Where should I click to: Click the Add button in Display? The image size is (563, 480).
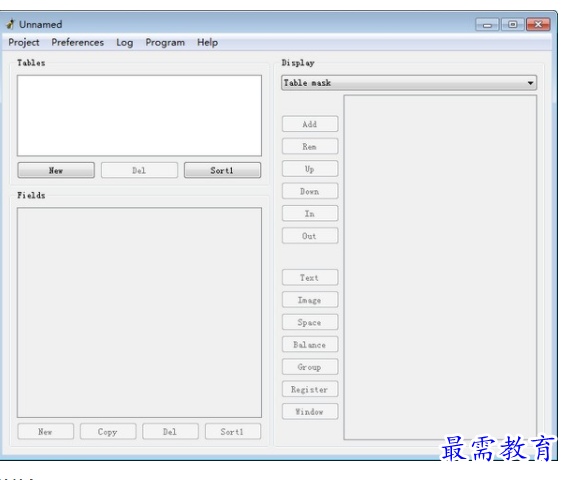tap(310, 124)
